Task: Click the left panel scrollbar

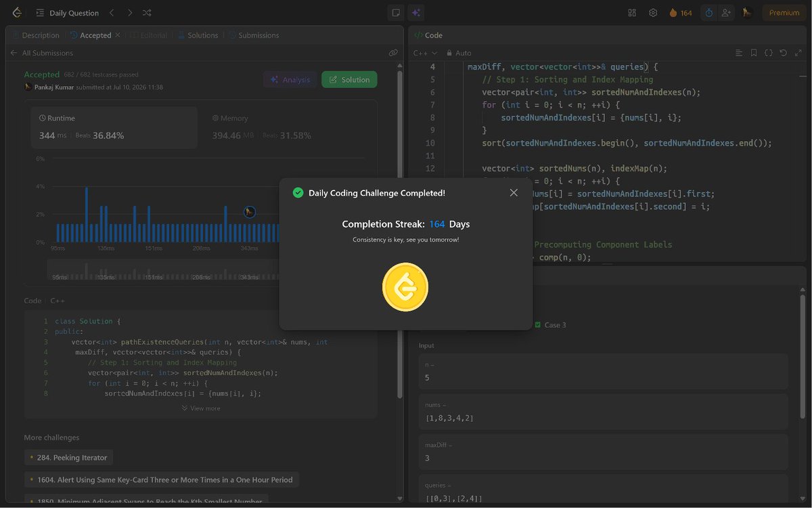Action: 399,234
